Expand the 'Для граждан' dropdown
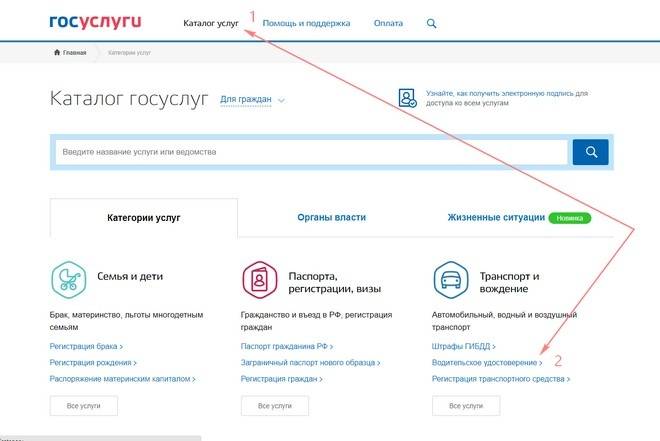660x441 pixels. click(252, 100)
